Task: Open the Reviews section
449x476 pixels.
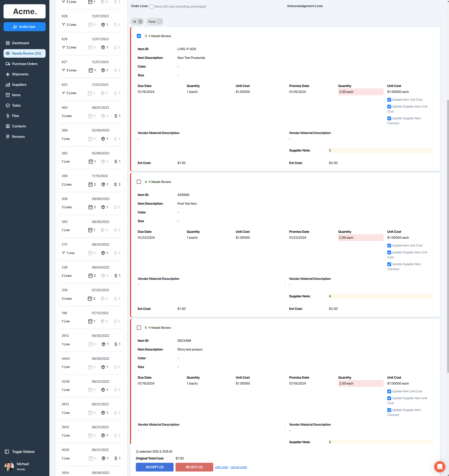Action: pyautogui.click(x=18, y=136)
